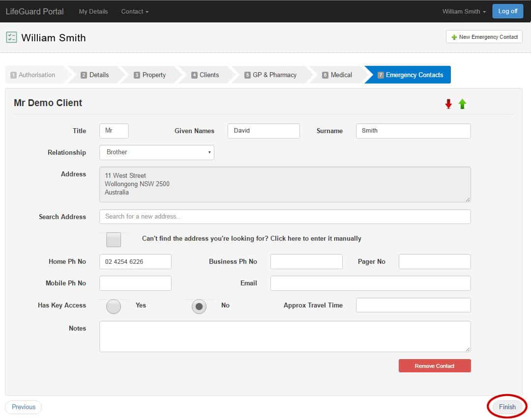
Task: Click the Finish button
Action: click(507, 407)
